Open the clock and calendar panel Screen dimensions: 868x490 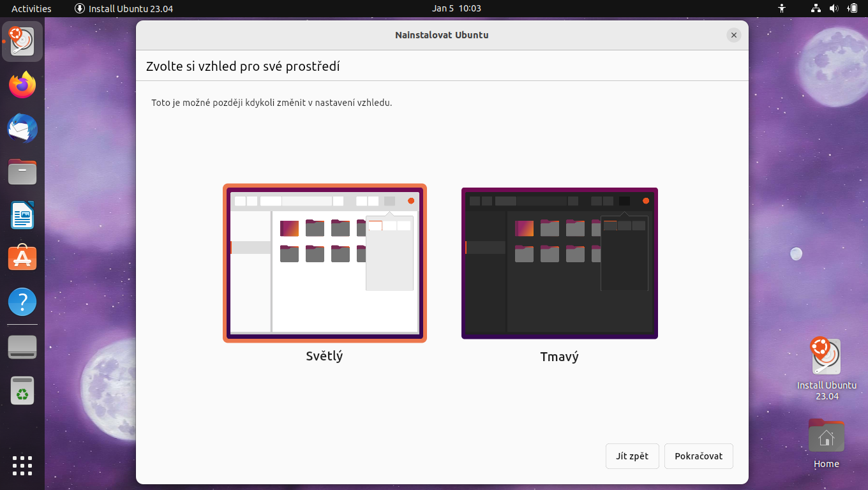click(456, 8)
